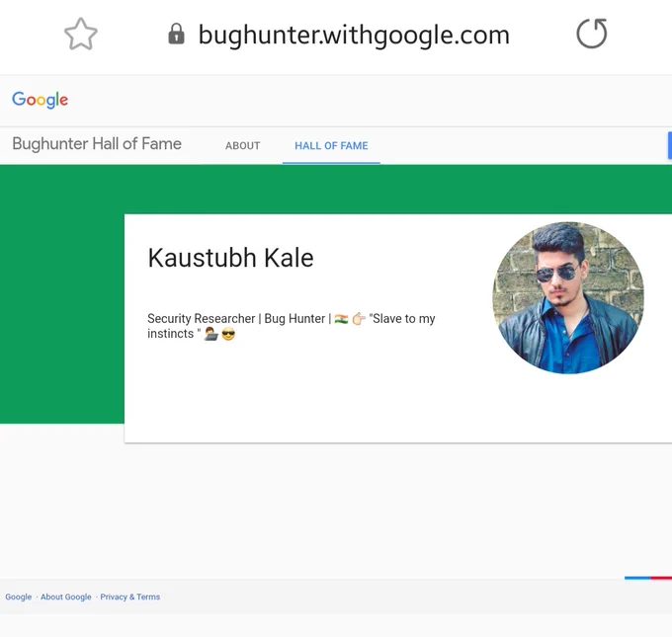The height and width of the screenshot is (637, 672).
Task: Click the sunglasses face emoji in bio
Action: click(x=228, y=334)
